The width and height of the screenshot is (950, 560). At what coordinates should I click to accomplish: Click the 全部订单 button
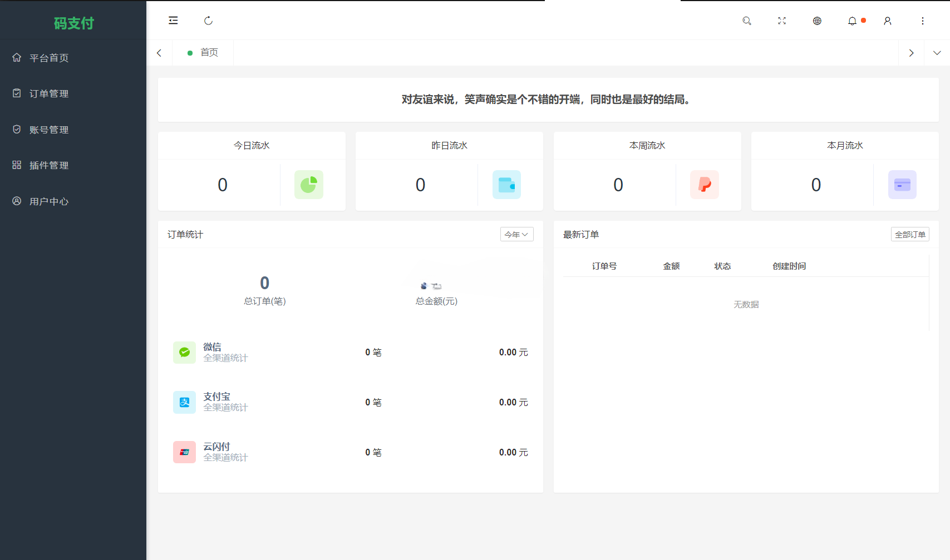click(910, 234)
